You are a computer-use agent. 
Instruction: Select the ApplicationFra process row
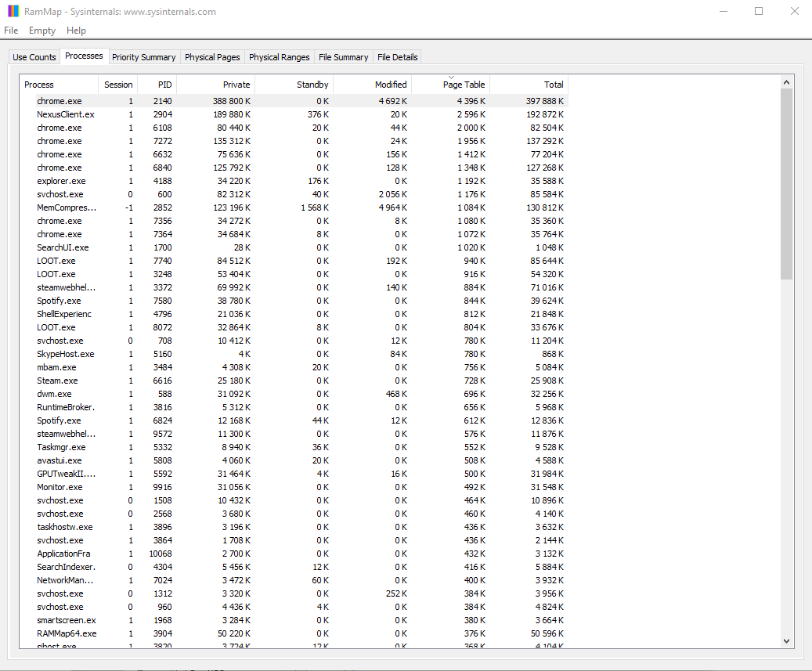tap(294, 554)
